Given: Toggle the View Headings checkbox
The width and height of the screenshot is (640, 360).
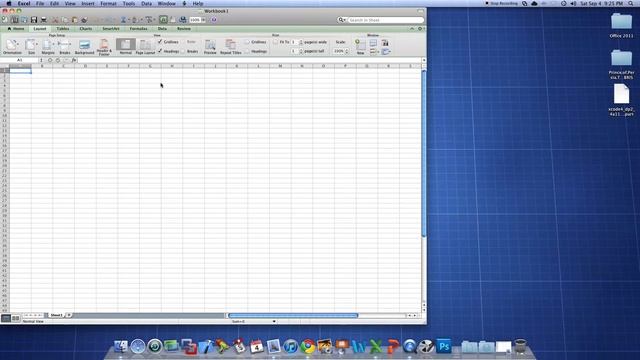Looking at the screenshot, I should pyautogui.click(x=160, y=51).
